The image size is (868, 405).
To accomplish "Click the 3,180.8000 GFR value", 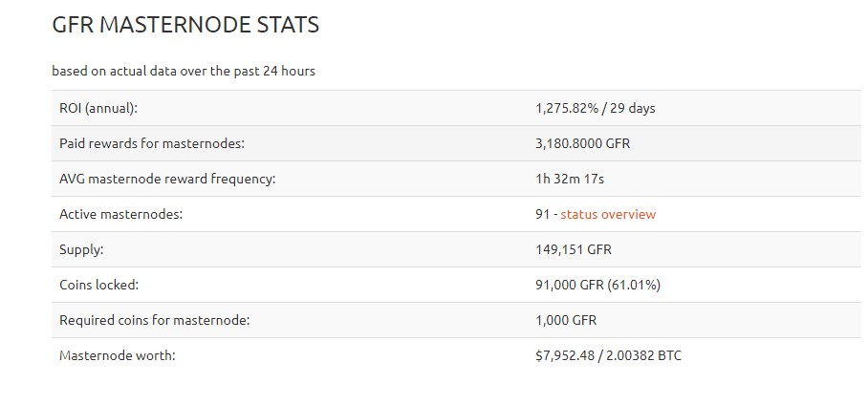I will 582,144.
